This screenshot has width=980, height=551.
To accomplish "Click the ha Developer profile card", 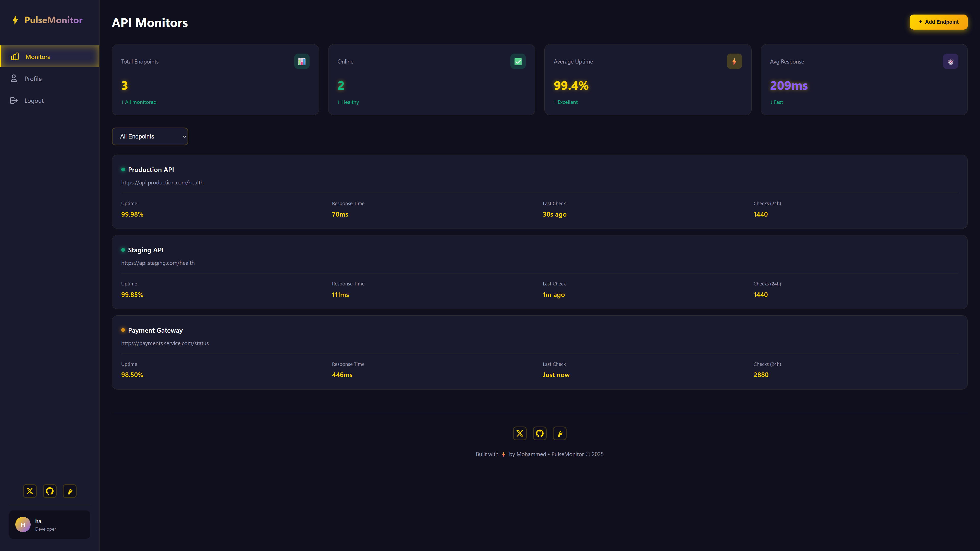I will click(x=50, y=524).
